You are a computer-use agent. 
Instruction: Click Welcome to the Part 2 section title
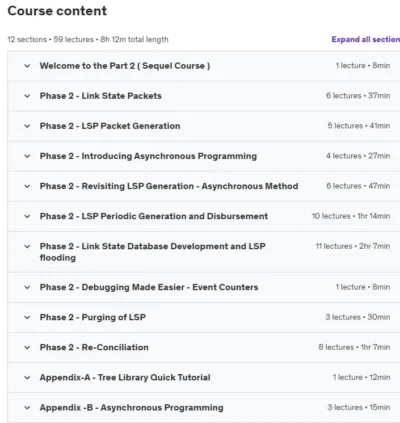point(125,66)
